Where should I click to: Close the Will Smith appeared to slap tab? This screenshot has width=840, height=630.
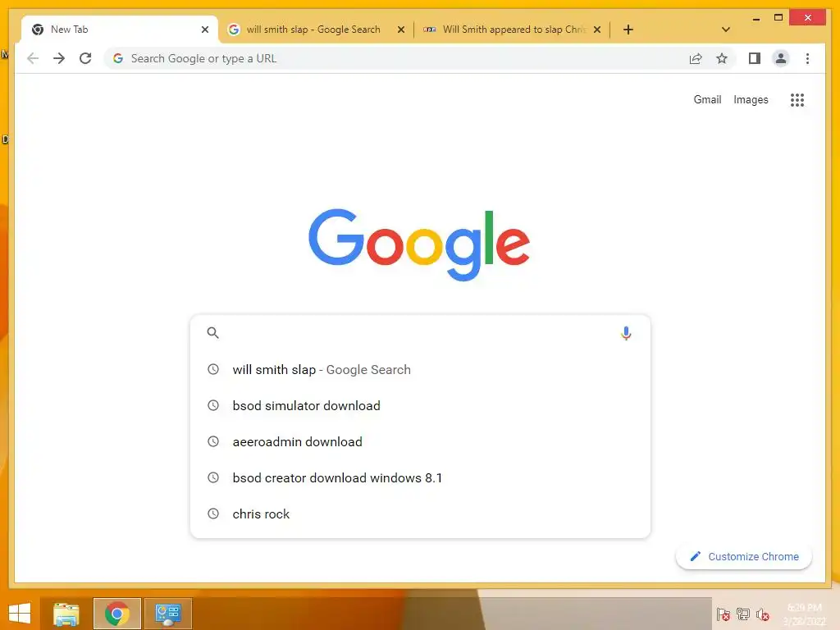597,30
